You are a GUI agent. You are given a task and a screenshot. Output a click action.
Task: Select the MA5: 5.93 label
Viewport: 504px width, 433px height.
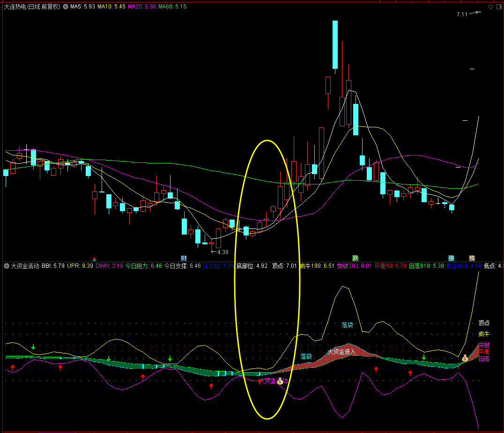coord(82,7)
